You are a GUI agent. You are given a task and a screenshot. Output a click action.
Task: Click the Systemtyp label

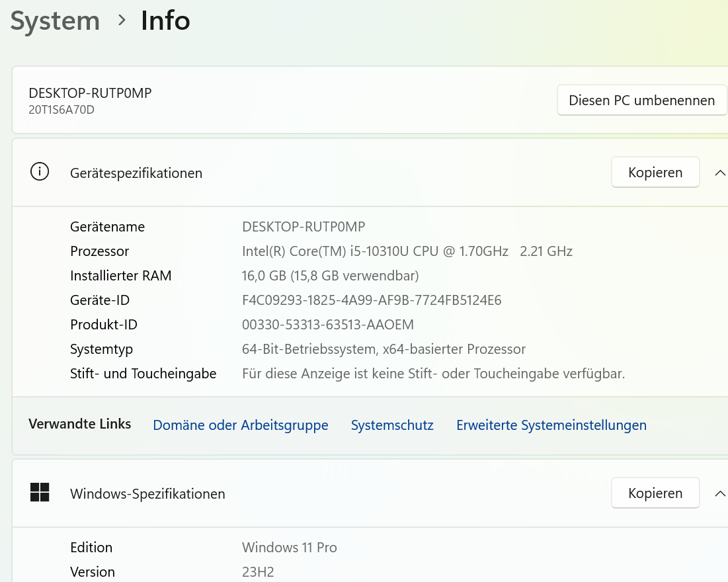[101, 349]
